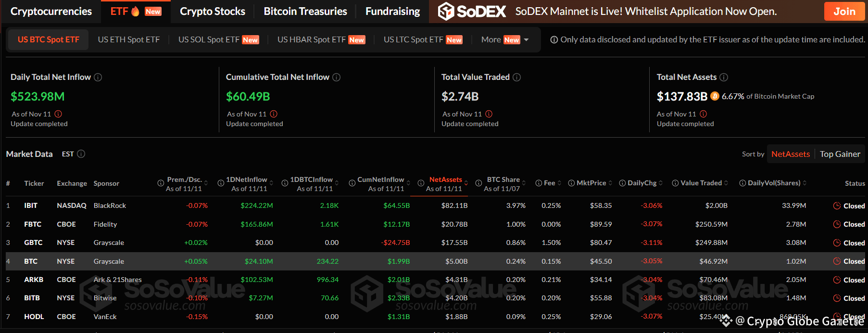Click the info icon by MktPrice column
868x333 pixels.
coord(571,183)
